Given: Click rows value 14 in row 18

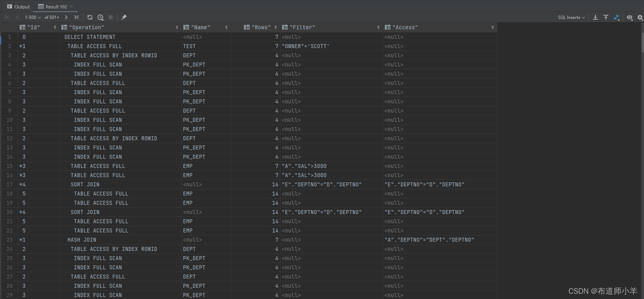Looking at the screenshot, I should (256, 194).
